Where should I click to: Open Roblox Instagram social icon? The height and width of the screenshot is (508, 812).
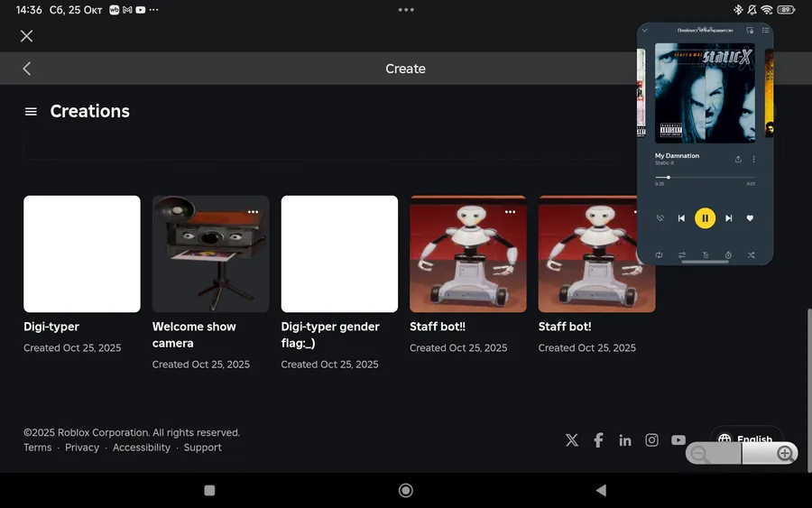pos(652,440)
